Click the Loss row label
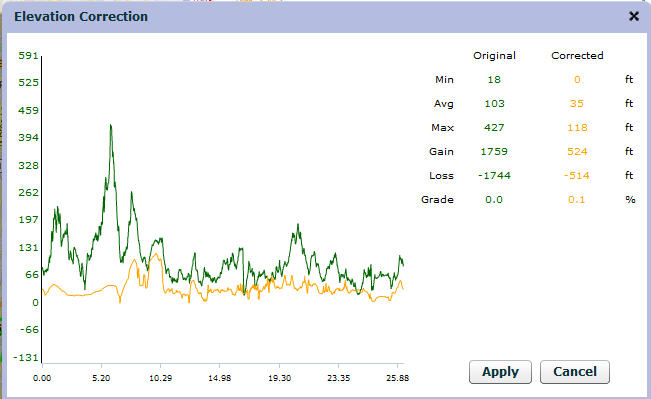This screenshot has height=399, width=651. click(x=441, y=176)
